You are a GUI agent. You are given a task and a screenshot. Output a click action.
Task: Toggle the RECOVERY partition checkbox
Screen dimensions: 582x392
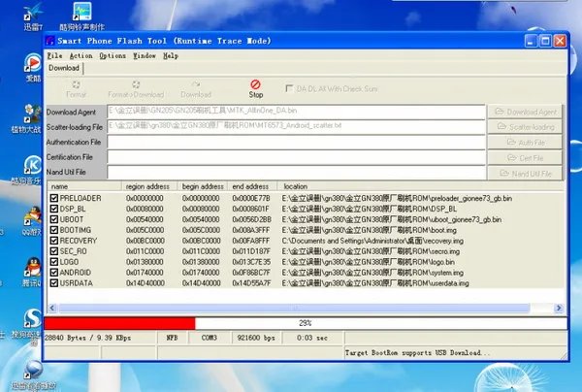point(54,239)
